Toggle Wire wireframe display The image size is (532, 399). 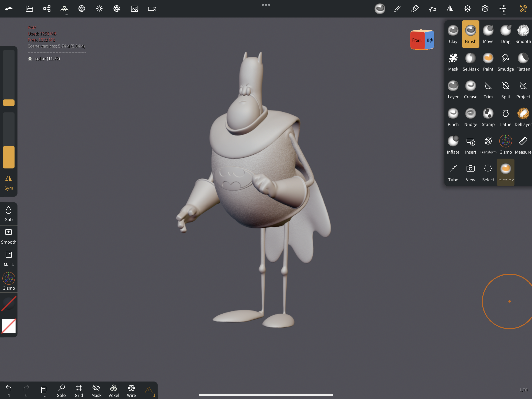click(131, 391)
